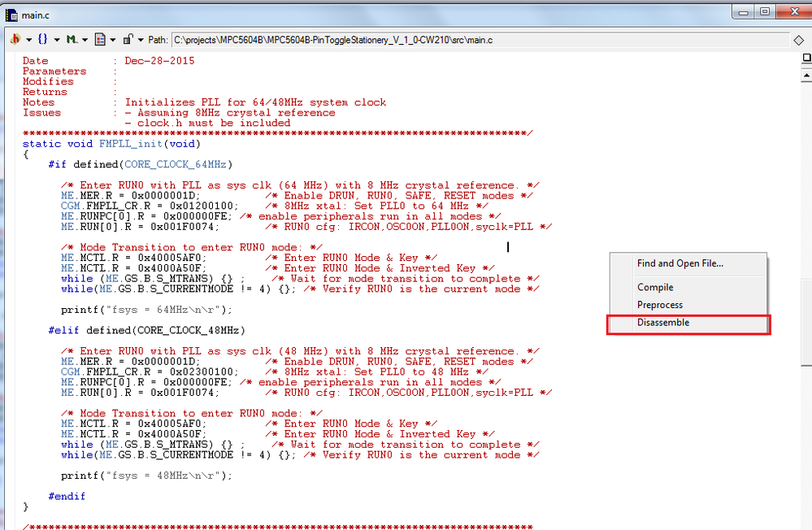
Task: Expand the markers dropdown arrow
Action: coord(85,40)
